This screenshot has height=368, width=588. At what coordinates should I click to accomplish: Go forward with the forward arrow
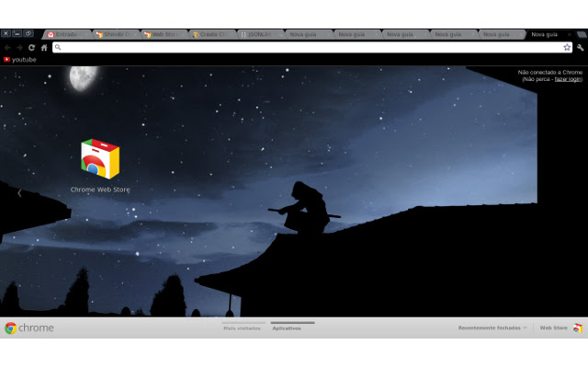pos(19,48)
